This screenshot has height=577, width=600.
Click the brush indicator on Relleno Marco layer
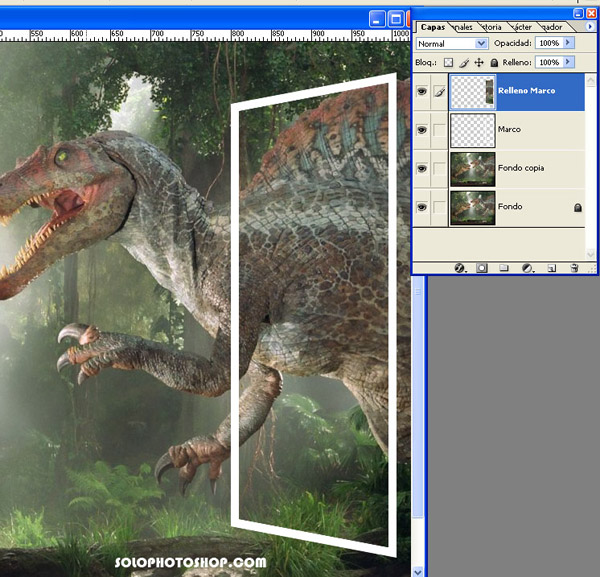[440, 91]
